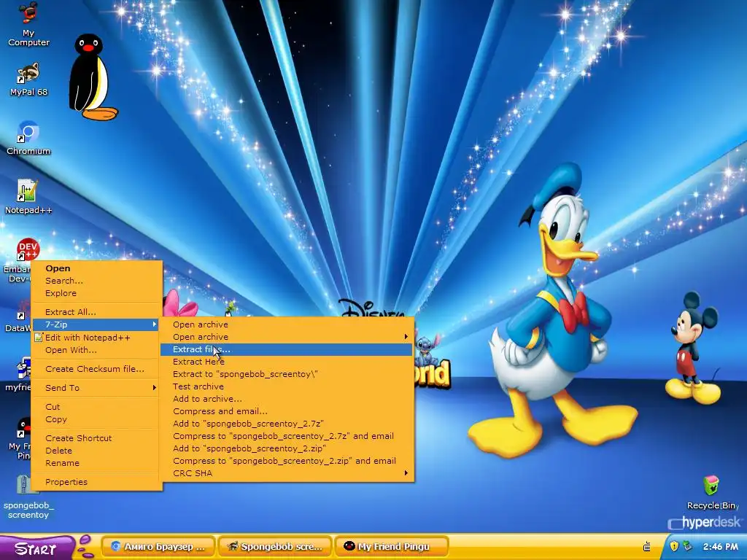Click the system clock showing 2:46 PM
Screen dimensions: 747x560
tap(720, 547)
